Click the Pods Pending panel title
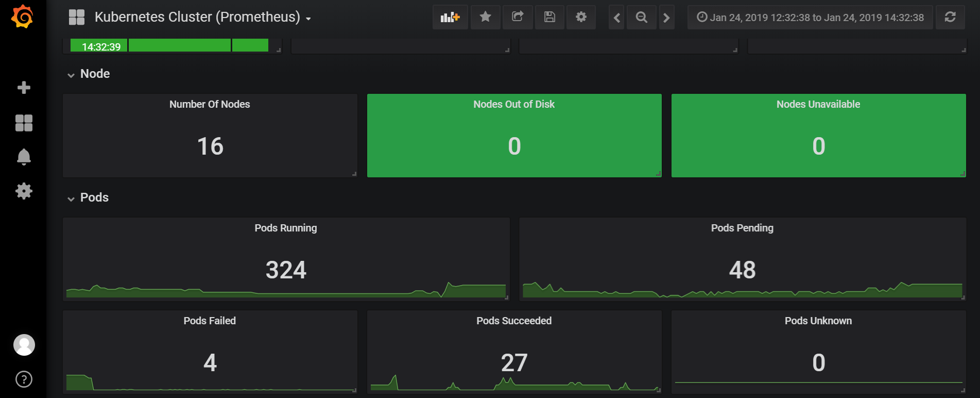Screen dimensions: 980x398 (742, 228)
